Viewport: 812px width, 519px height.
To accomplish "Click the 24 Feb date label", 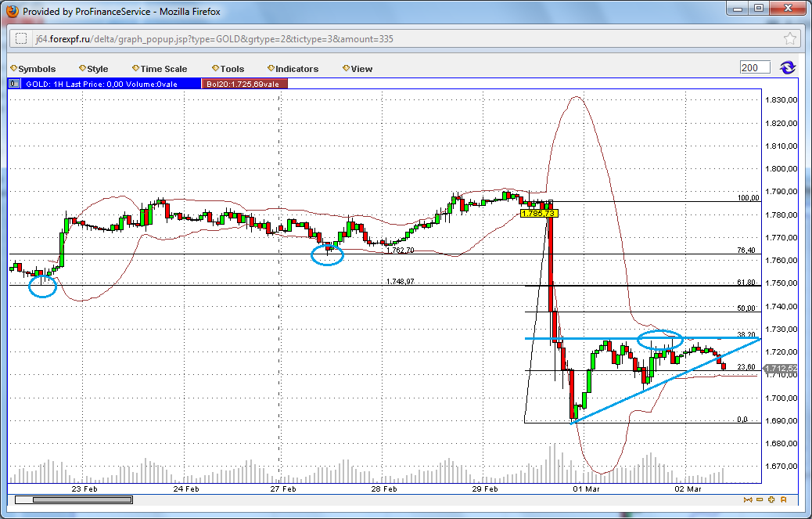I will (x=186, y=489).
